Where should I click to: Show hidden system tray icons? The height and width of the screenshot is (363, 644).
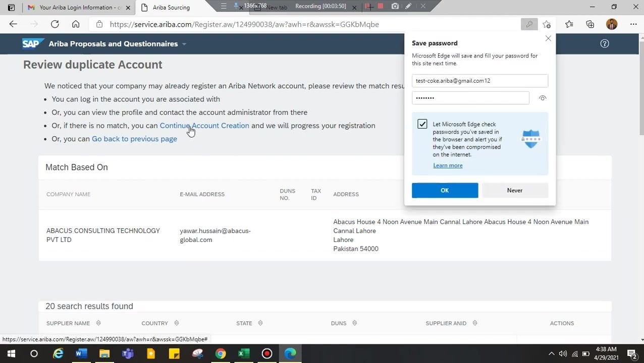point(551,353)
